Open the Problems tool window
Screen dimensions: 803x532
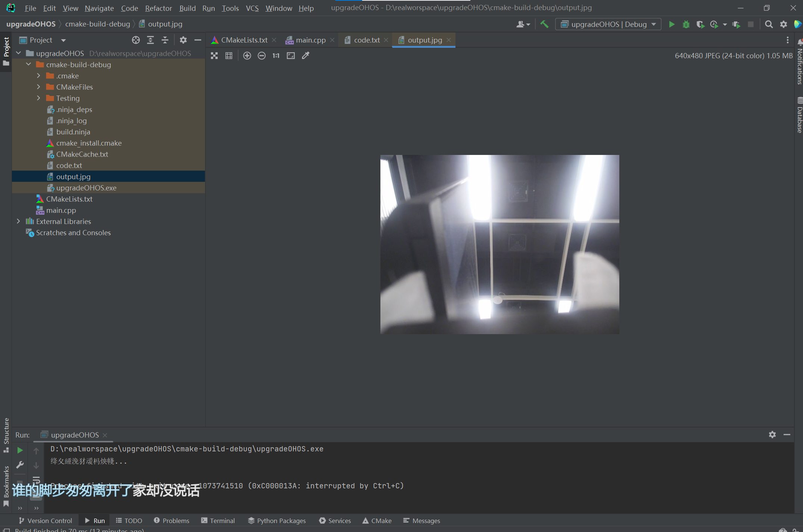[172, 520]
